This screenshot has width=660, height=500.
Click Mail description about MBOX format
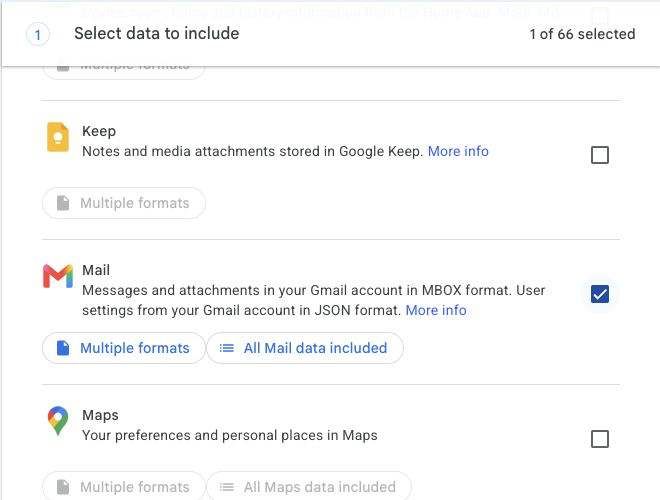coord(314,300)
